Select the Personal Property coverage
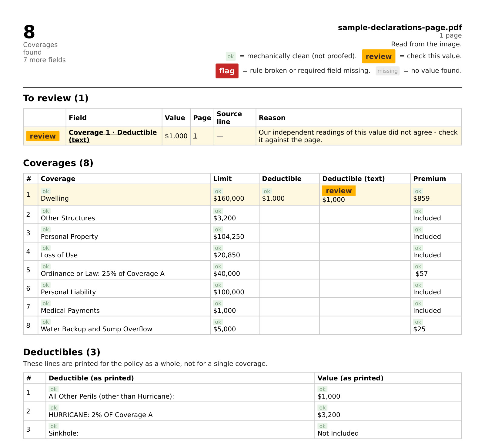 pos(69,237)
